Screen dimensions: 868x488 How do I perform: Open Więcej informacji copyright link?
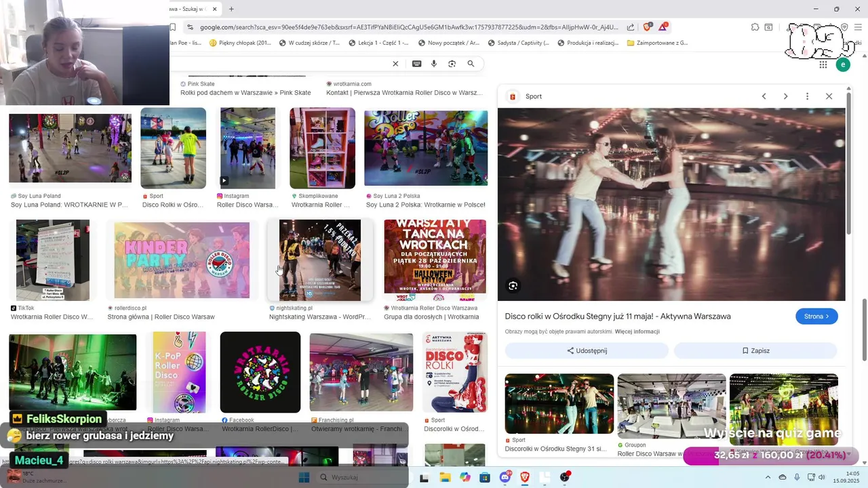coord(637,331)
